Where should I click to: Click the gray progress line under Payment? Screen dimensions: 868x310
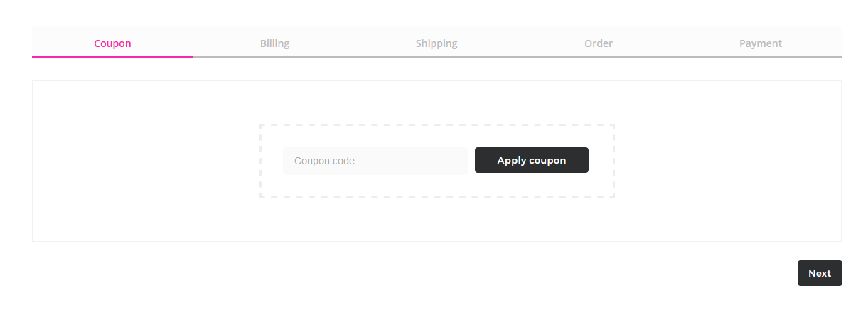760,57
